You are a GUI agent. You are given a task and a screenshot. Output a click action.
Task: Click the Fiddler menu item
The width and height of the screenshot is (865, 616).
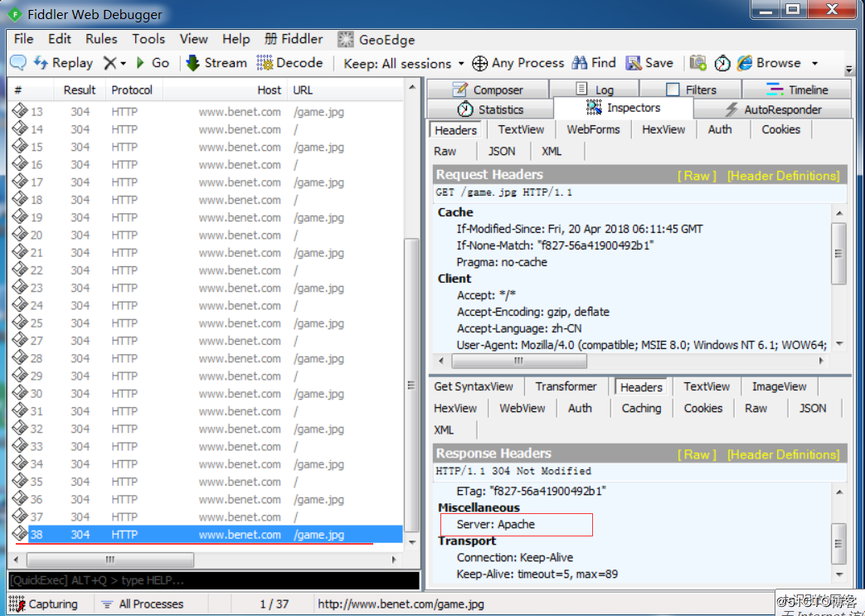click(x=294, y=39)
